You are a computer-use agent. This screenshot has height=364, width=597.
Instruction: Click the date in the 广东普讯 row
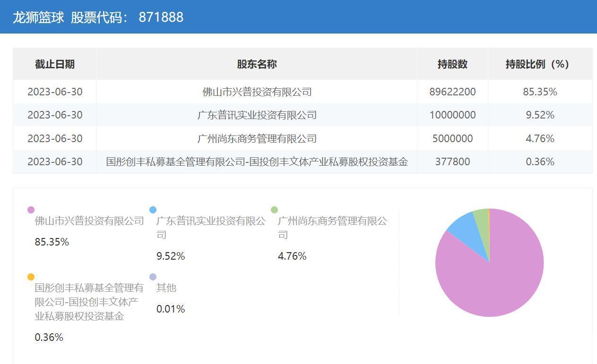pos(55,115)
